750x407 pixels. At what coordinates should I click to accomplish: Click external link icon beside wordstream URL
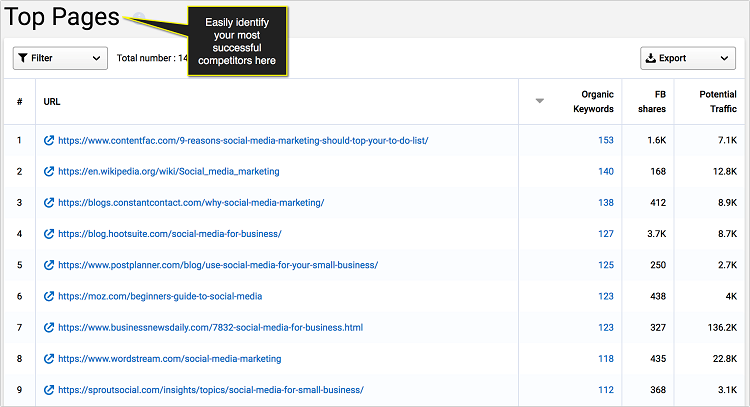click(49, 358)
